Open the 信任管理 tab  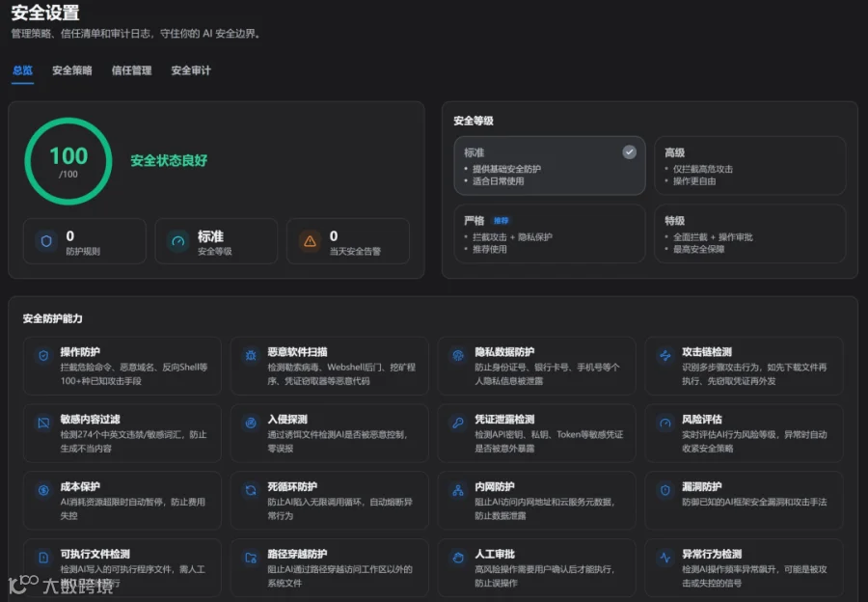coord(131,70)
